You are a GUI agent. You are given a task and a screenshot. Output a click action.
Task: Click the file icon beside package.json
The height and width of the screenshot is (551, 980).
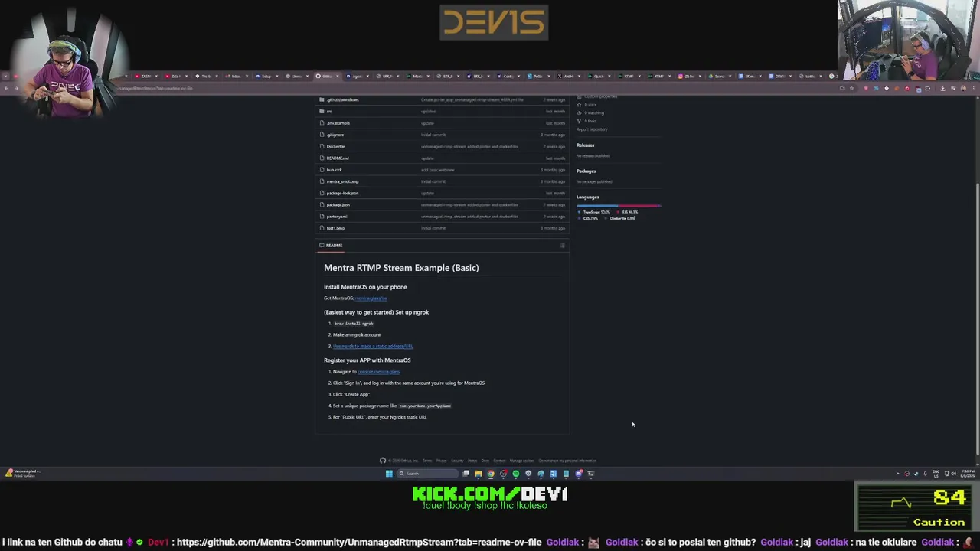pos(321,205)
